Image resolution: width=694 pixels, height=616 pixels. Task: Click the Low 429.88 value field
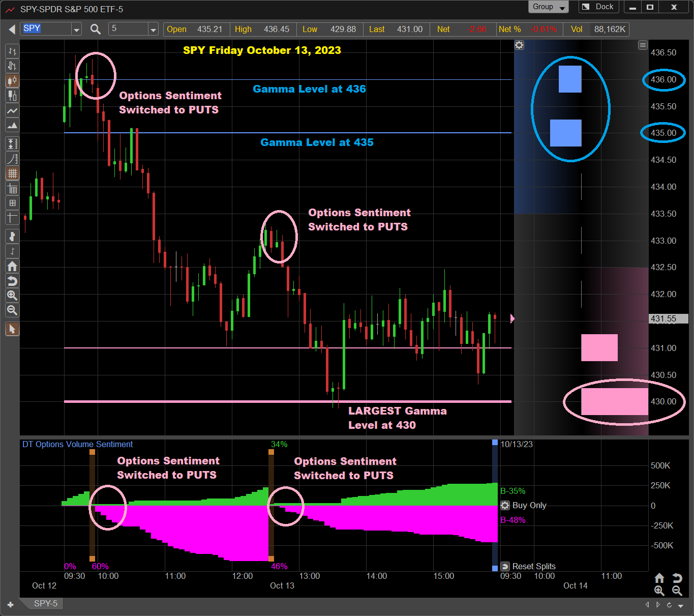coord(330,30)
